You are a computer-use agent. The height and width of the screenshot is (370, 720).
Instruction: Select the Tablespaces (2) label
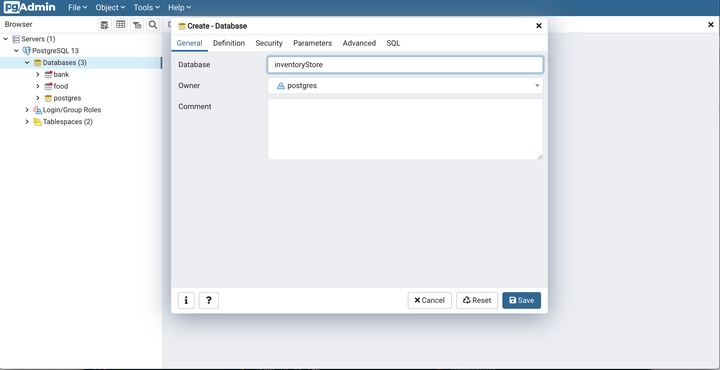coord(68,122)
